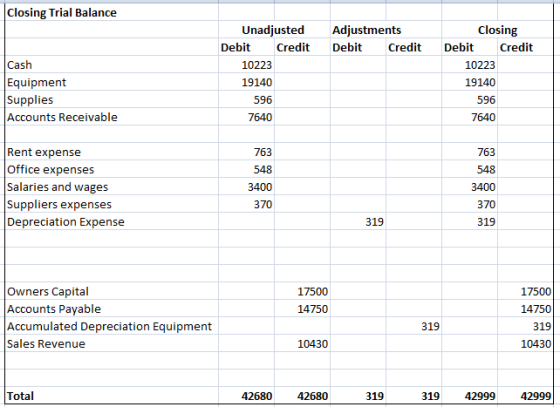Viewport: 560px width, 407px height.
Task: Select Owners Capital 17500 in Closing Credit
Action: pyautogui.click(x=536, y=292)
